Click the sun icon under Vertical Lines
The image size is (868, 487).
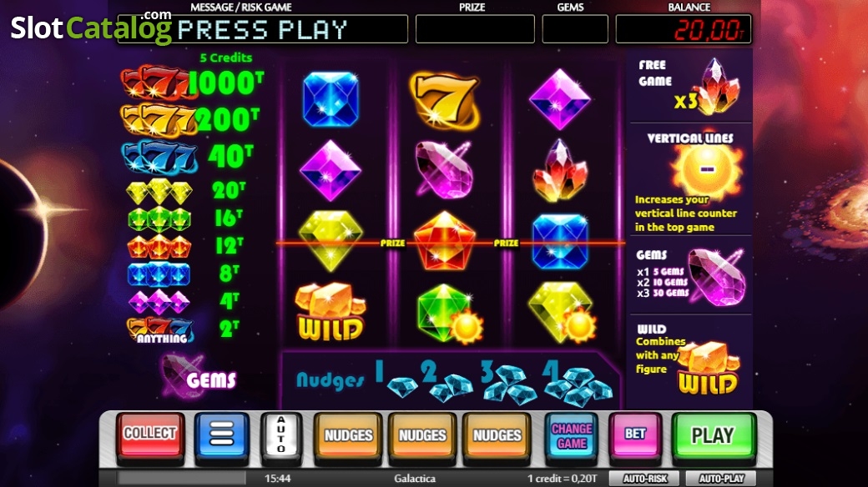click(x=704, y=170)
